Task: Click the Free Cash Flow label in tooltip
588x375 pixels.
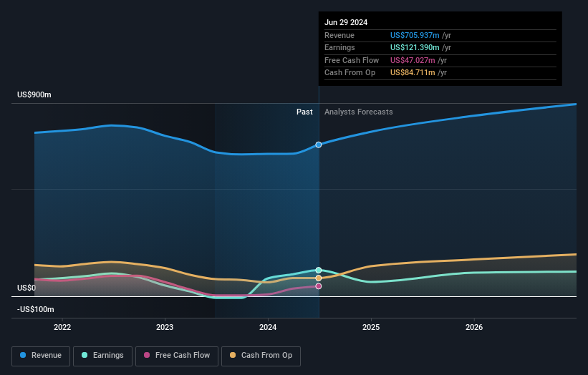Action: 352,60
